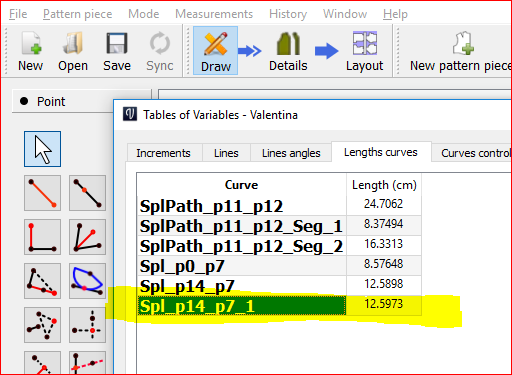Open the File menu
This screenshot has height=375, width=512.
pos(18,14)
